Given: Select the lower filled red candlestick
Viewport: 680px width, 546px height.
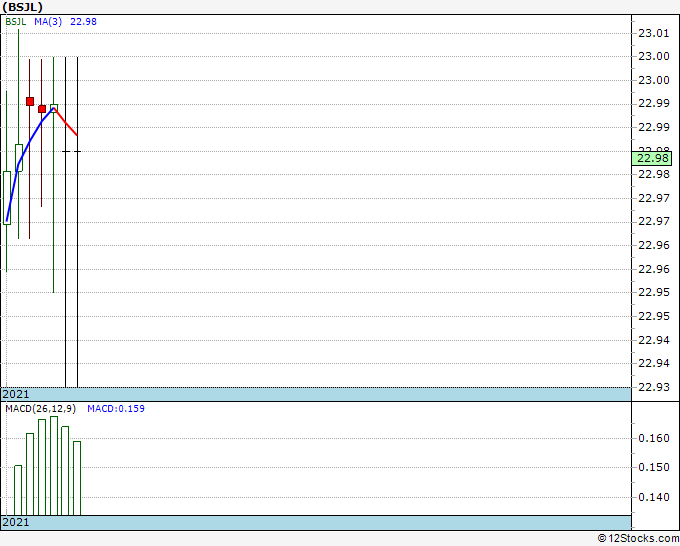Looking at the screenshot, I should 42,109.
